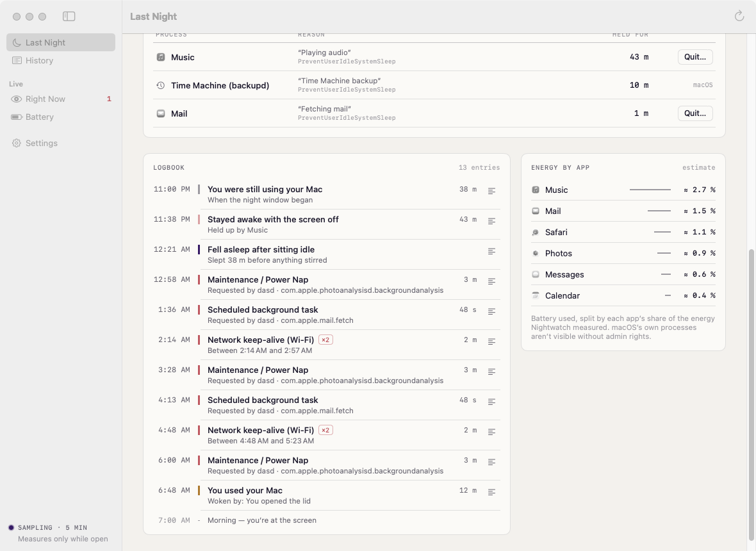Click the "estimate" label in Energy panel
756x551 pixels.
pyautogui.click(x=698, y=168)
